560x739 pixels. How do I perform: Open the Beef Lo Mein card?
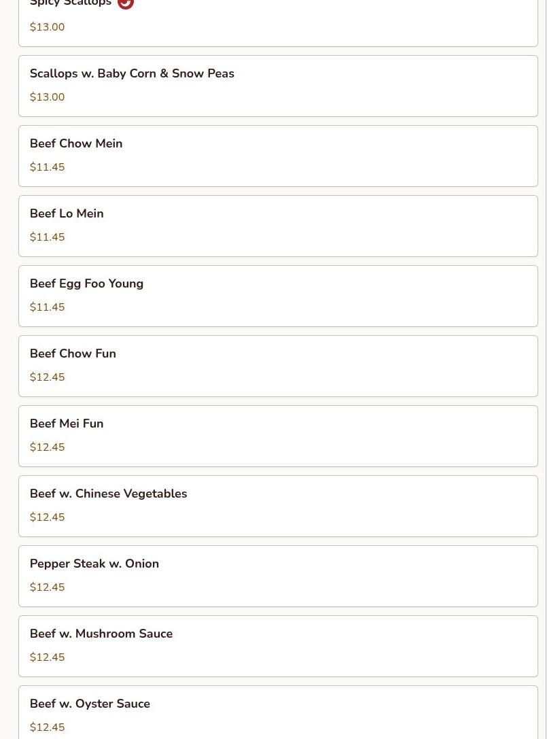tap(278, 226)
